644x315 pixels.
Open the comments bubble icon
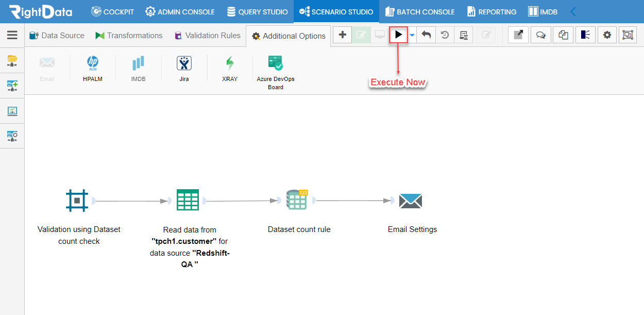(540, 35)
